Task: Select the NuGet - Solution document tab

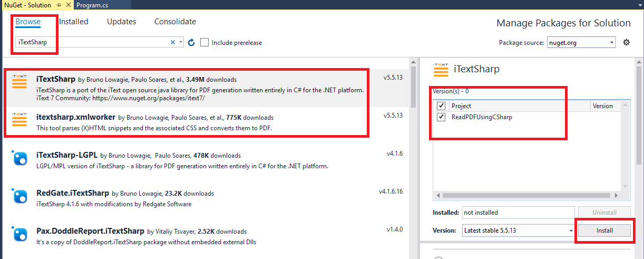Action: 27,5
